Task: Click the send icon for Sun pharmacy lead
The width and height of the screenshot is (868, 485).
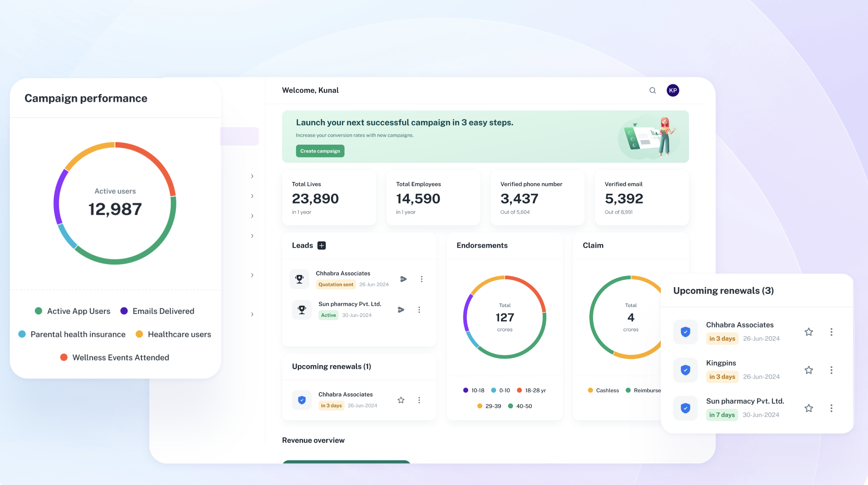Action: (x=401, y=309)
